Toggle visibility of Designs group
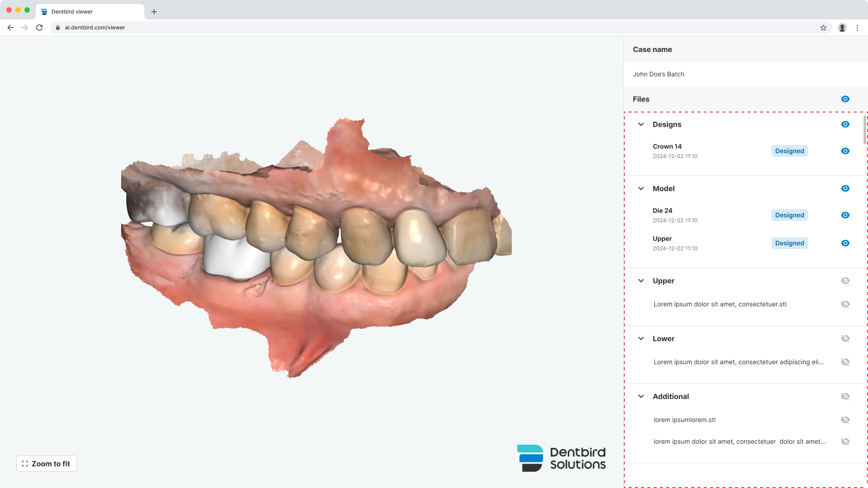The height and width of the screenshot is (488, 868). pyautogui.click(x=845, y=124)
